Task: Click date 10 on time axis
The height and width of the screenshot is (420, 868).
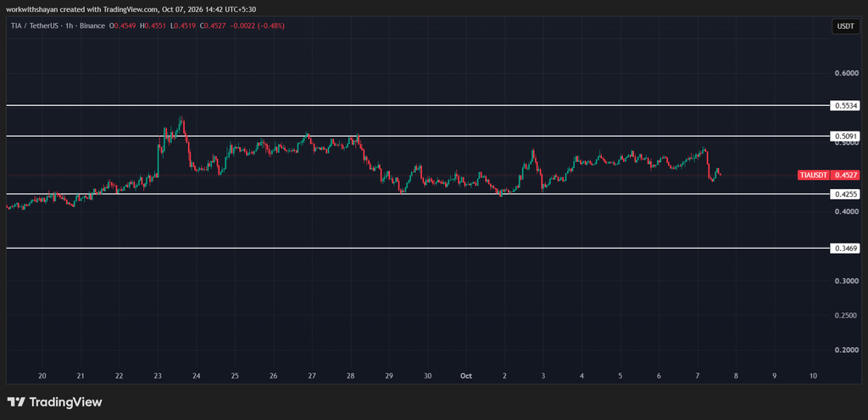Action: [x=813, y=376]
